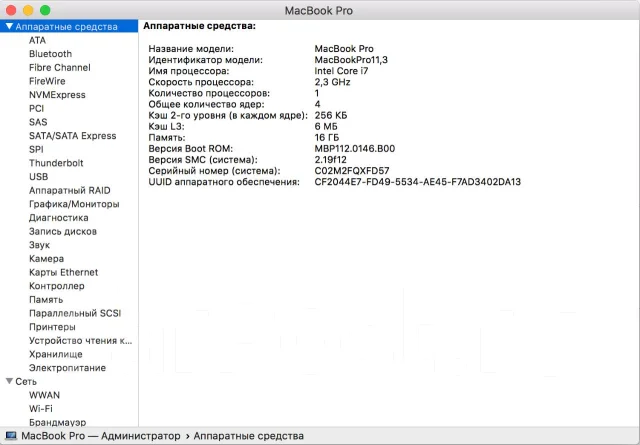Image resolution: width=640 pixels, height=445 pixels.
Task: Click processor name value Intel Core i7
Action: (341, 71)
